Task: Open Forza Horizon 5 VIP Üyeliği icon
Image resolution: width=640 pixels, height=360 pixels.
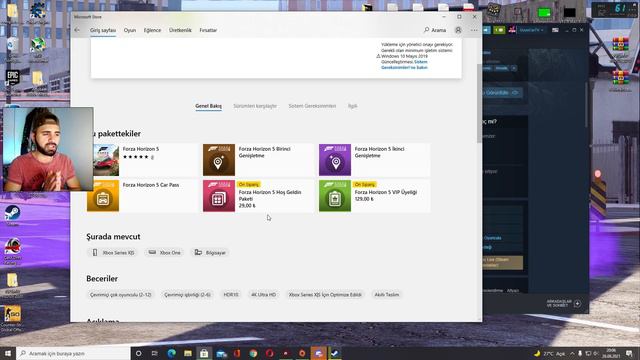Action: point(335,196)
